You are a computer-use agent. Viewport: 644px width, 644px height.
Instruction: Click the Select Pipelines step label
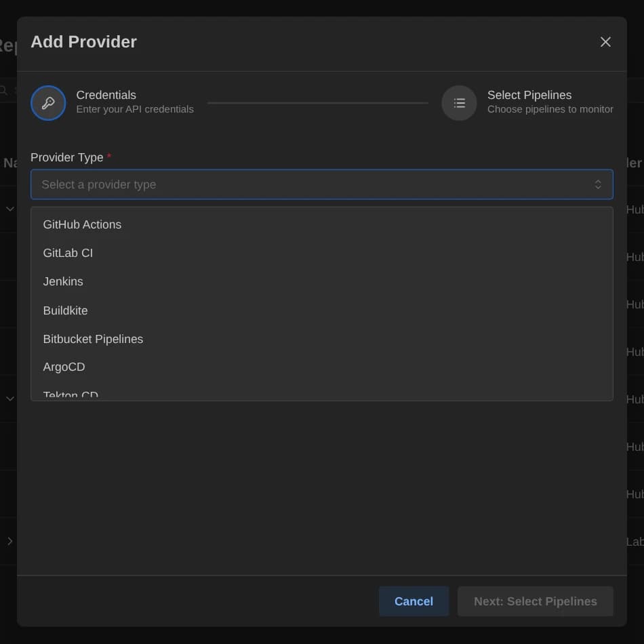click(529, 95)
